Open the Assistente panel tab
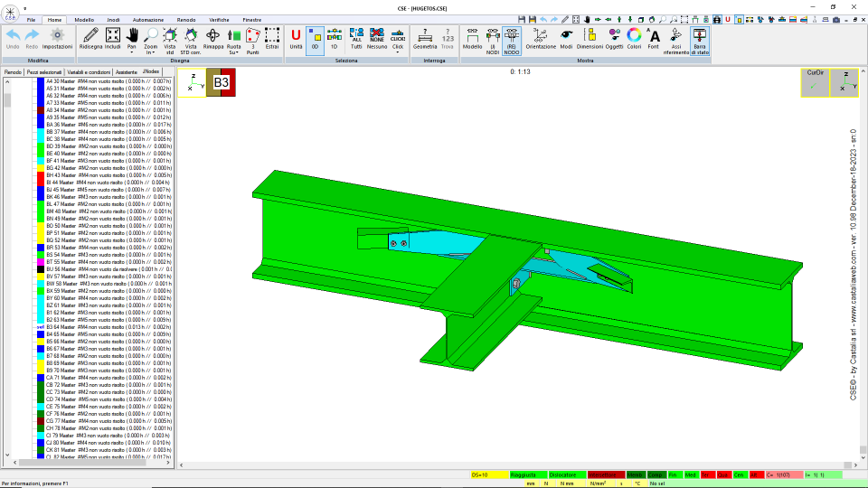 (127, 72)
